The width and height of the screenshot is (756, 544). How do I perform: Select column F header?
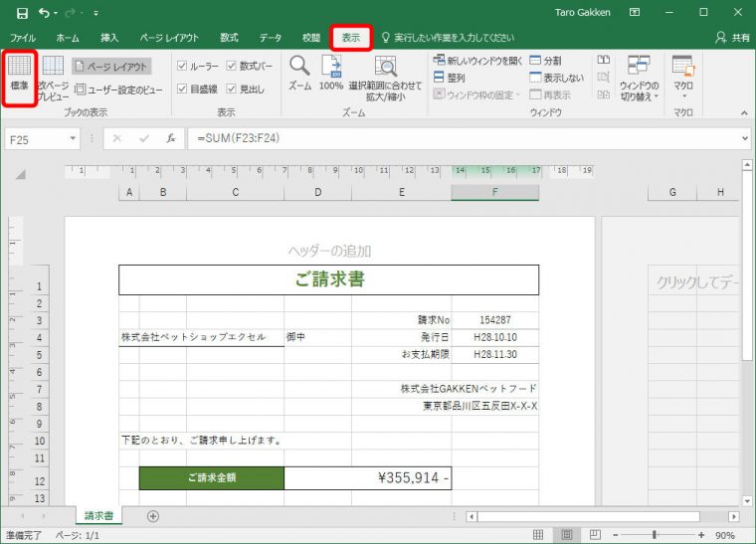(495, 192)
